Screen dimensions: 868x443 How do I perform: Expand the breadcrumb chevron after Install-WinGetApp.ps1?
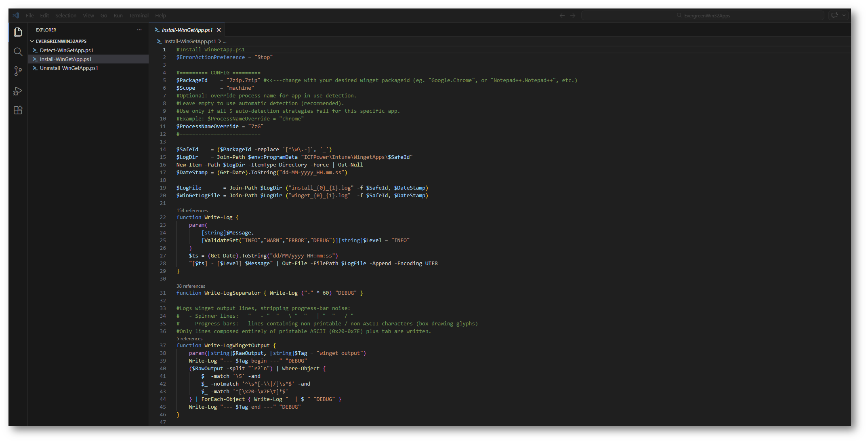[x=220, y=42]
